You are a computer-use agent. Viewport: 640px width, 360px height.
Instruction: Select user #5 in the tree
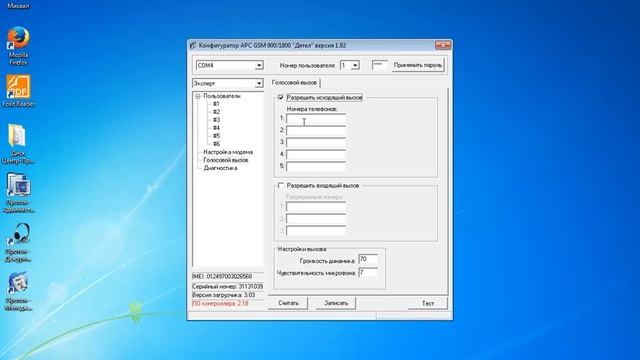216,136
